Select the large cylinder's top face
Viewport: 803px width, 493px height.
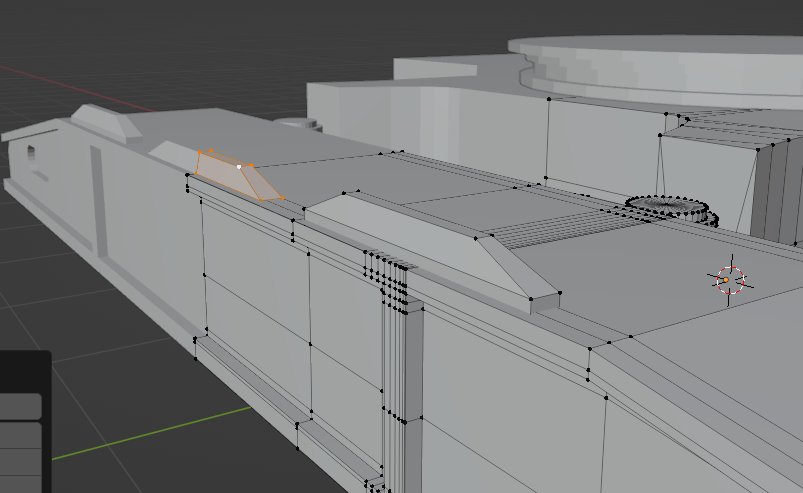(x=661, y=44)
